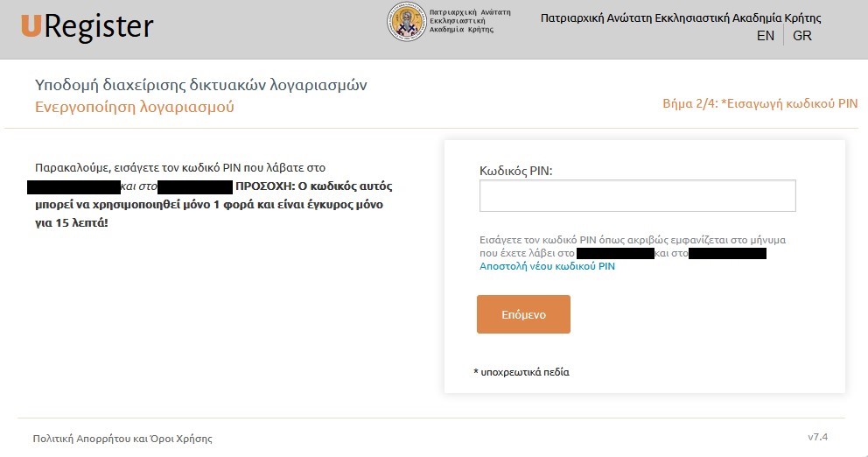The image size is (868, 457).
Task: Click the Βήμα 2/4 step indicator
Action: click(x=760, y=103)
